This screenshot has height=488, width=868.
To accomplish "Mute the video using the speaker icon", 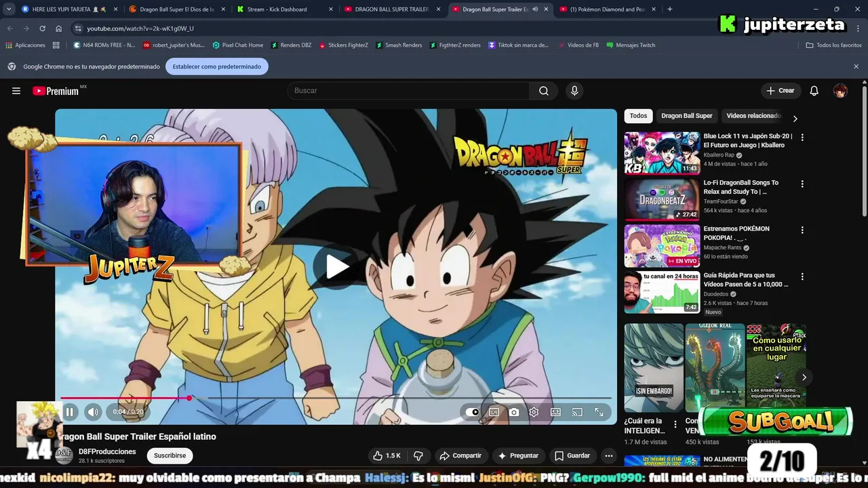I will point(93,411).
